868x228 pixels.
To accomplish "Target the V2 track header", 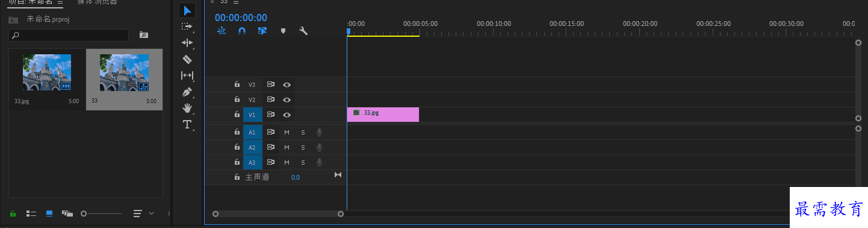I will tap(252, 100).
